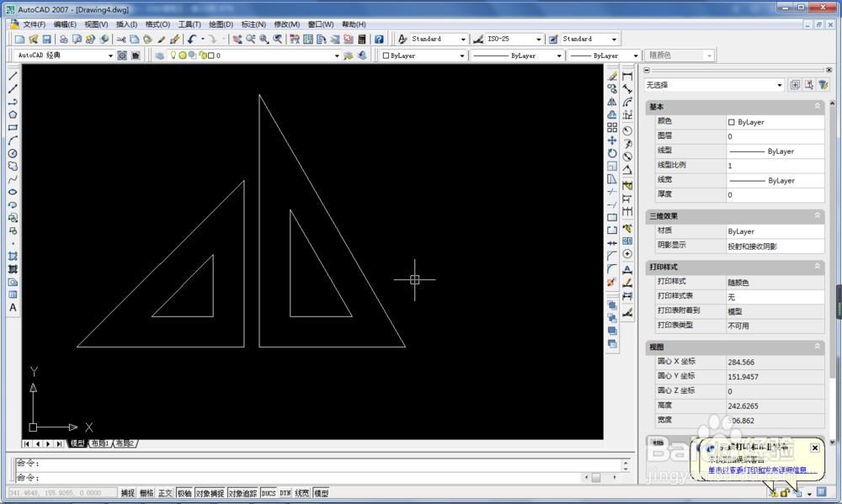The image size is (842, 504).
Task: Click the 模型 button in status bar
Action: coord(321,493)
